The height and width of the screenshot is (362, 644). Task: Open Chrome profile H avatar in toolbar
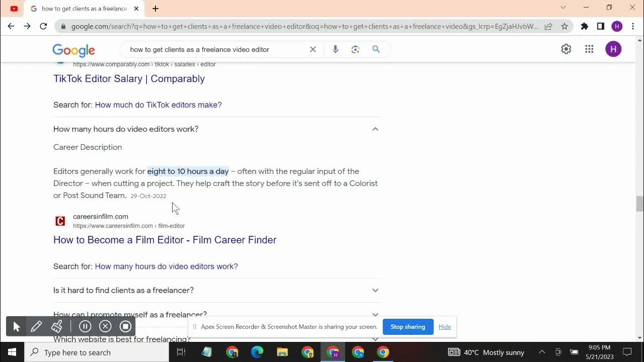pos(617,26)
